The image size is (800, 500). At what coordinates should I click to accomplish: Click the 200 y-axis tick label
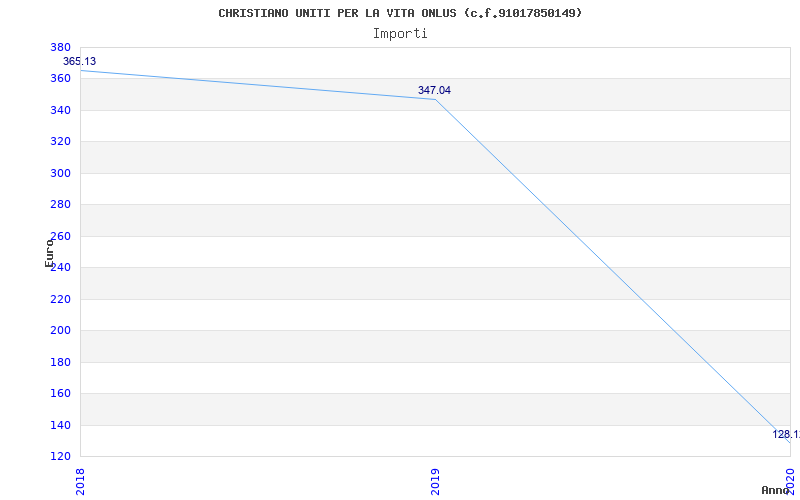tap(60, 330)
